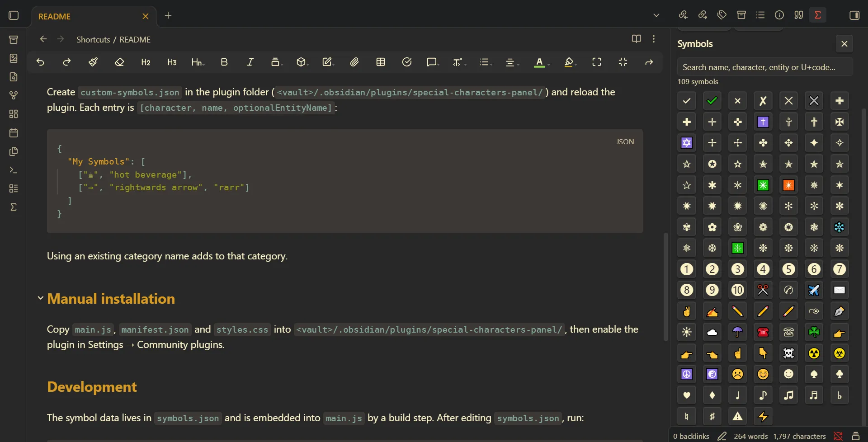Open the Hn heading level dropdown
The height and width of the screenshot is (442, 868).
(198, 62)
